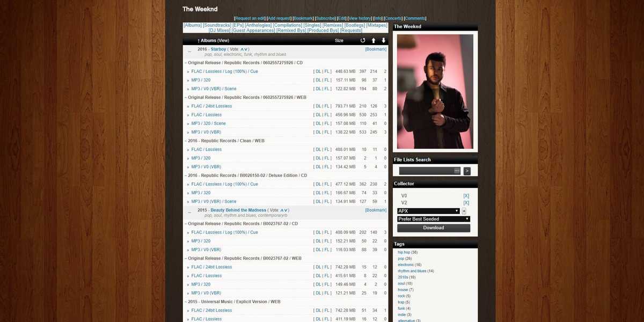Open Clean WEB FLAC / Lossless 488.01 MB

point(206,150)
